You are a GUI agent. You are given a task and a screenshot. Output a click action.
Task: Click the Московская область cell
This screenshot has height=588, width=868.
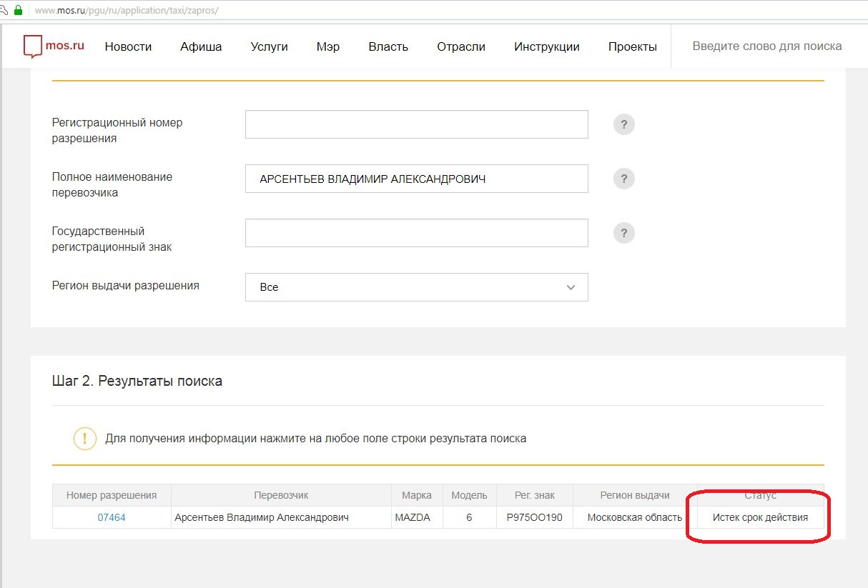(x=635, y=517)
